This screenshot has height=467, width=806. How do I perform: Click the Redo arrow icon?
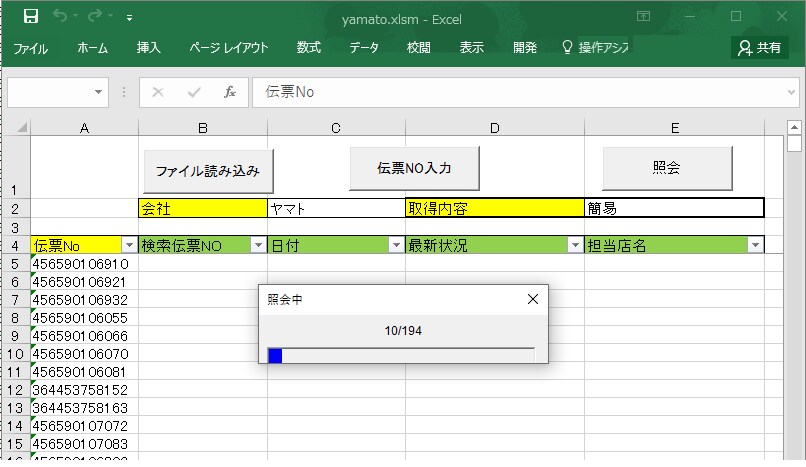95,16
